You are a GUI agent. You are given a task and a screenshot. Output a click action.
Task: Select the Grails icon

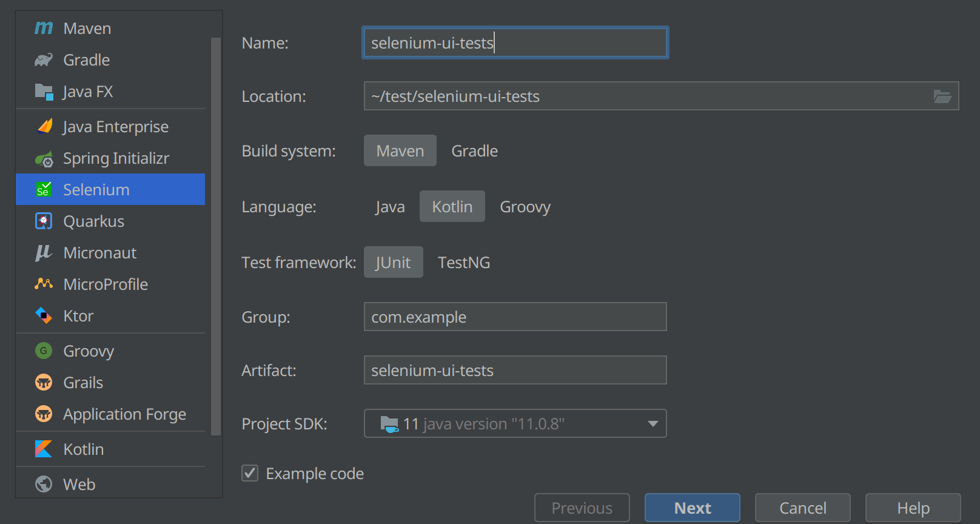44,383
